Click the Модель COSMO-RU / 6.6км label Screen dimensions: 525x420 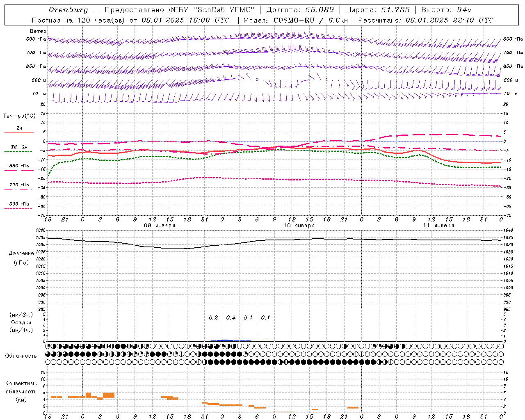point(296,20)
